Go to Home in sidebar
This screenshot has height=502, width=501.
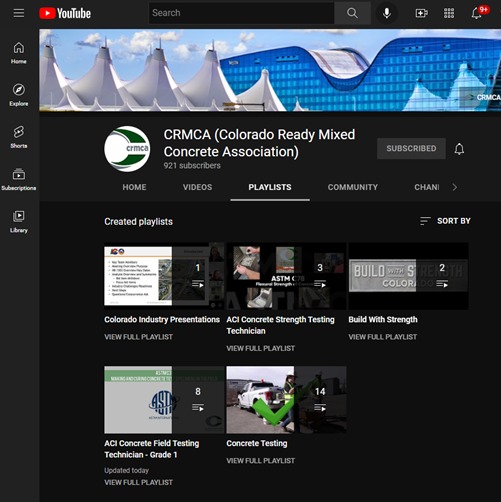(19, 53)
